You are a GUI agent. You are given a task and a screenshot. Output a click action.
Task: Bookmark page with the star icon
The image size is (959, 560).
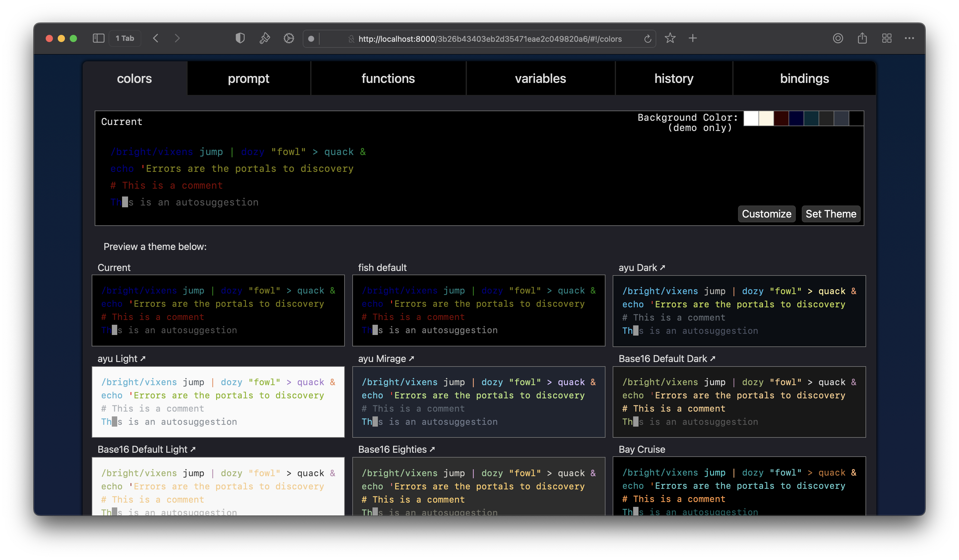pyautogui.click(x=670, y=38)
